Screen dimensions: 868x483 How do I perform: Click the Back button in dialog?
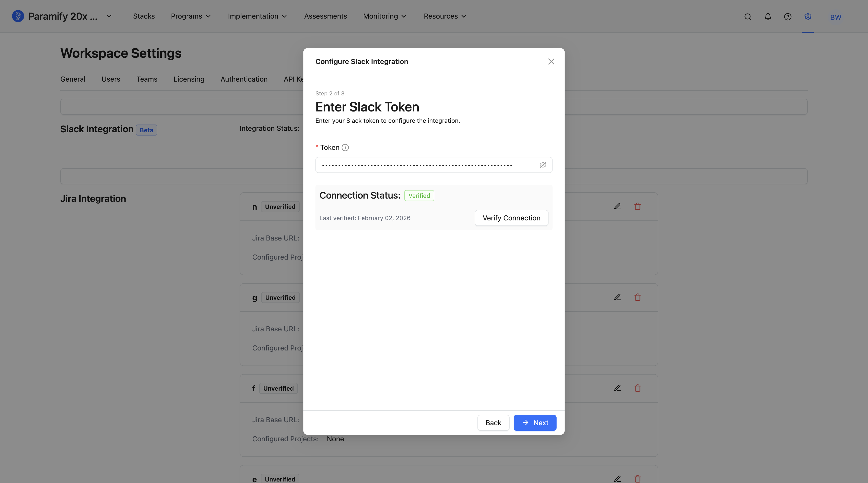[493, 423]
